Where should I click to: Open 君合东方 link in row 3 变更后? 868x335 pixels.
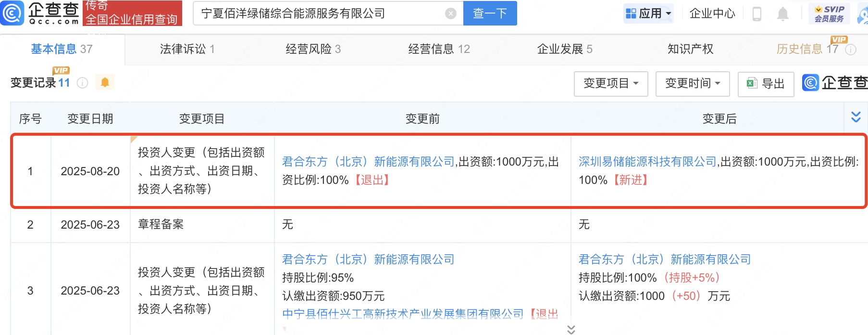pyautogui.click(x=665, y=259)
